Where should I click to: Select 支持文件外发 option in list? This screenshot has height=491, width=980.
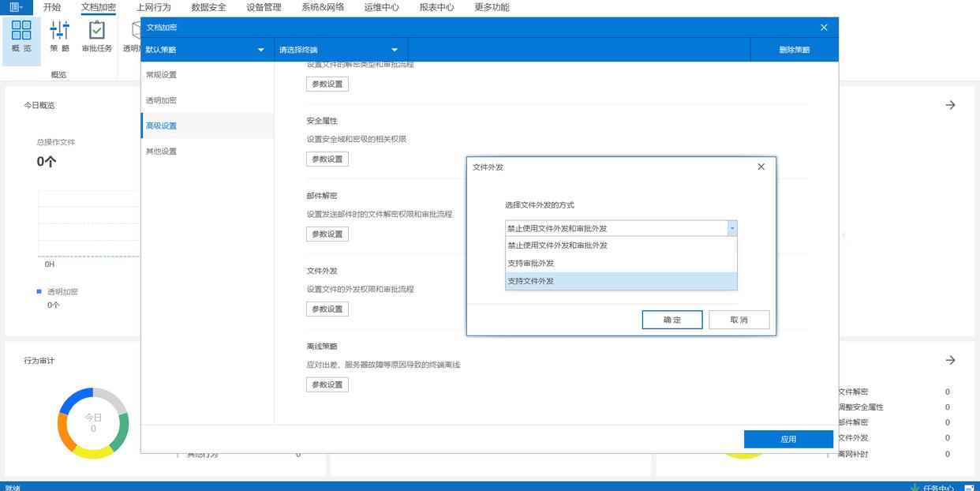pyautogui.click(x=621, y=281)
